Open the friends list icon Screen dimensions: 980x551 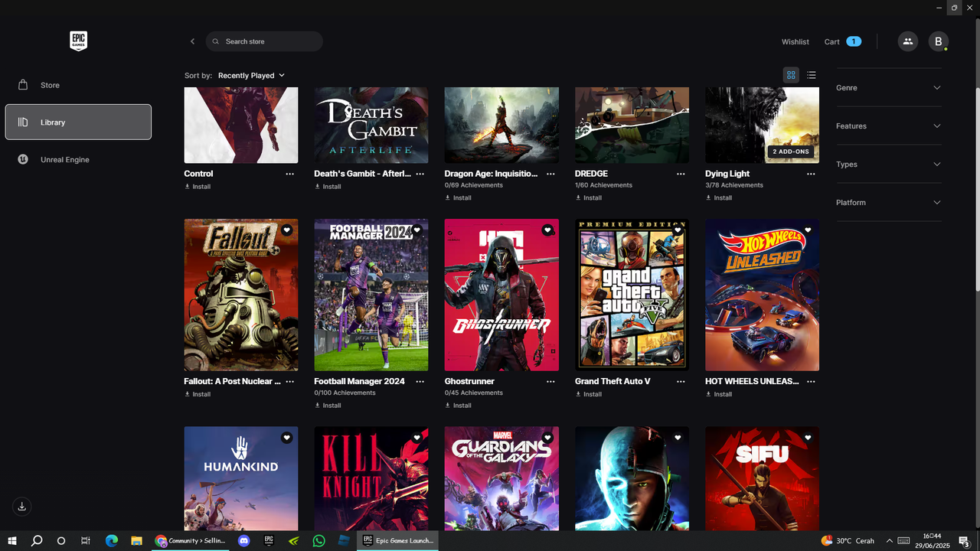[907, 41]
